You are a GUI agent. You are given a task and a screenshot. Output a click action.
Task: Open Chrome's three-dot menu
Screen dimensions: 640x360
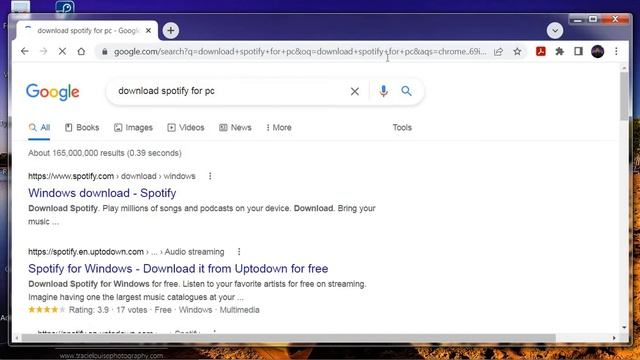click(616, 51)
